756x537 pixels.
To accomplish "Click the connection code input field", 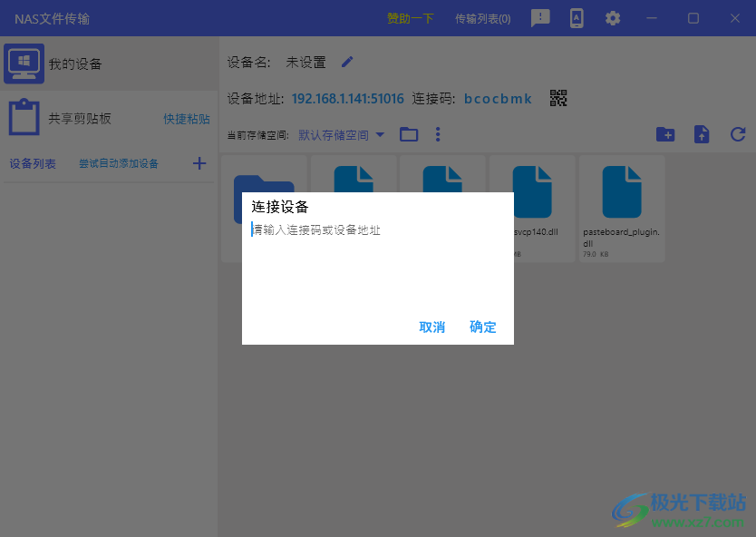I will pos(376,230).
